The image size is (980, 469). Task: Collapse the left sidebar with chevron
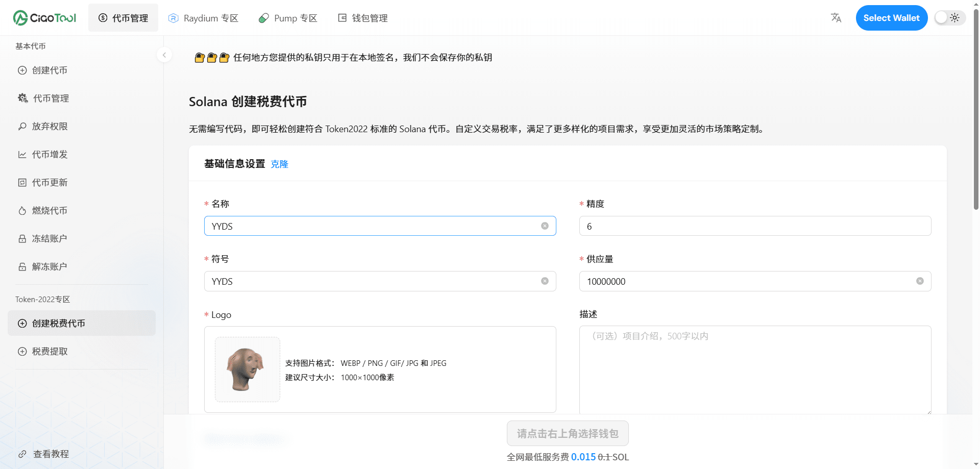[164, 55]
